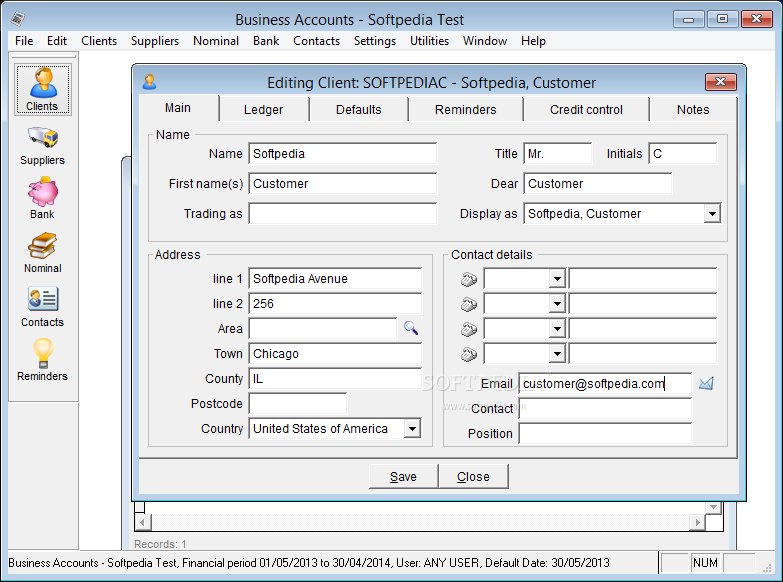Click the Title field containing Mr.
This screenshot has width=783, height=582.
click(558, 154)
